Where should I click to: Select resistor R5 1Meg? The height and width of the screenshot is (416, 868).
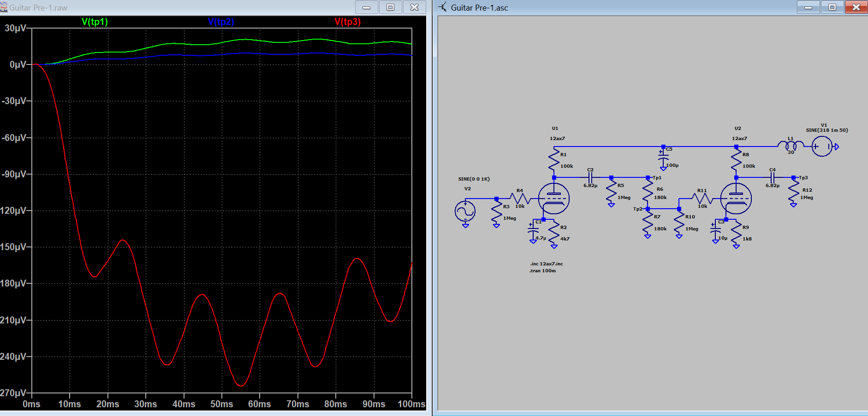[x=611, y=191]
